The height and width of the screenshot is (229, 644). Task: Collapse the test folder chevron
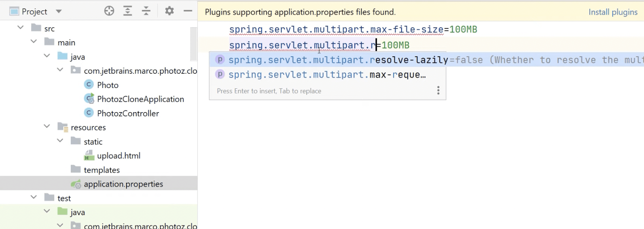pos(34,198)
